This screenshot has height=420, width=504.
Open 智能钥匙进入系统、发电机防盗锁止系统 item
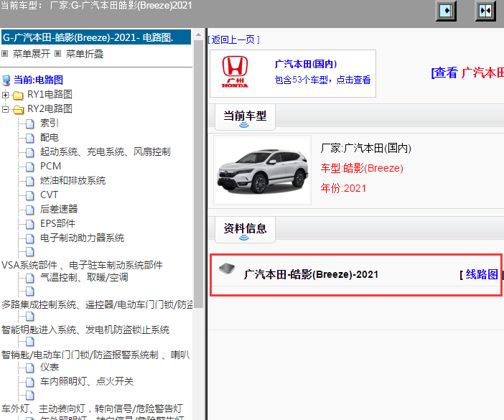coord(85,330)
